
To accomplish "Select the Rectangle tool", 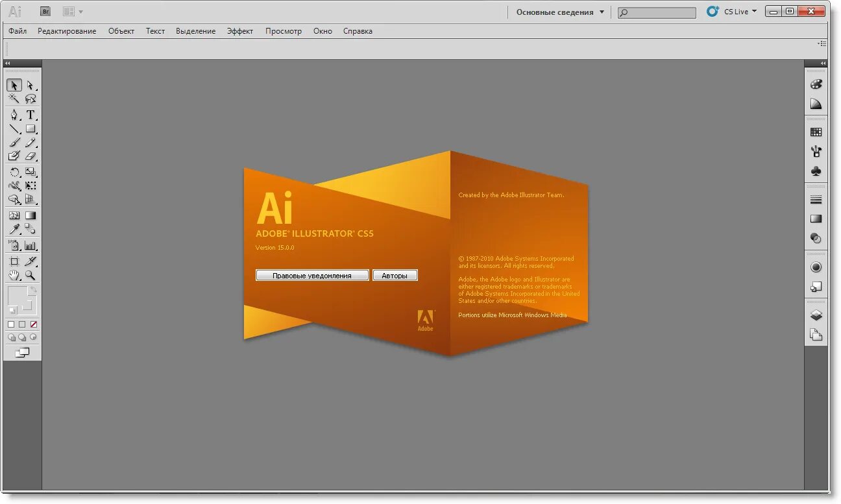I will (30, 129).
